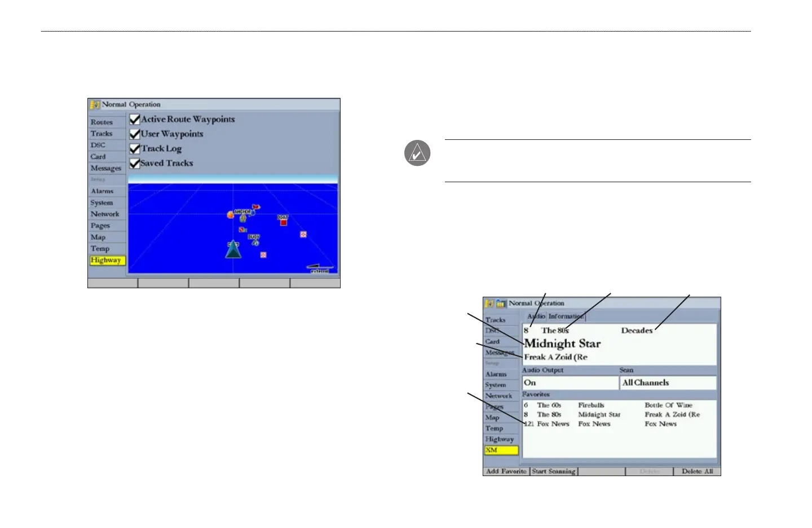Open the Tracks tab on the XM screen
812x528 pixels.
tap(501, 320)
